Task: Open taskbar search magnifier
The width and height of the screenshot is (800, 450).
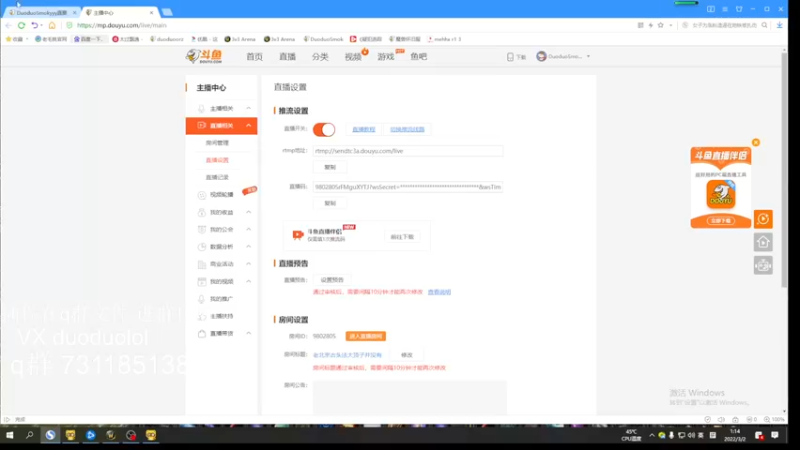Action: click(30, 435)
